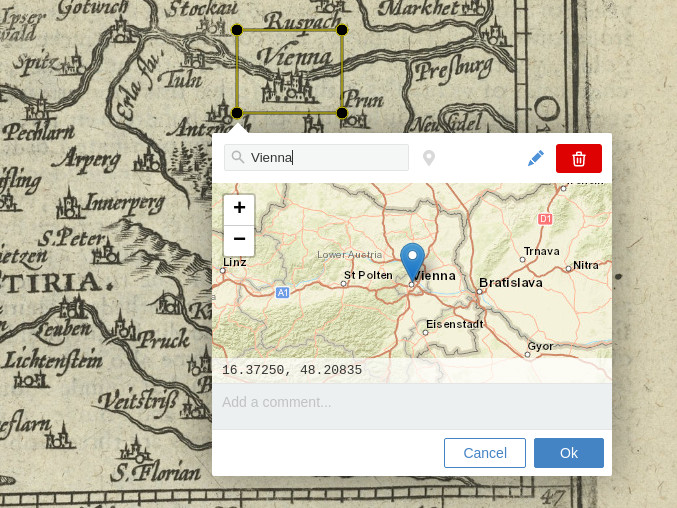Click Gyor label on mini map
The height and width of the screenshot is (508, 677).
[x=541, y=346]
